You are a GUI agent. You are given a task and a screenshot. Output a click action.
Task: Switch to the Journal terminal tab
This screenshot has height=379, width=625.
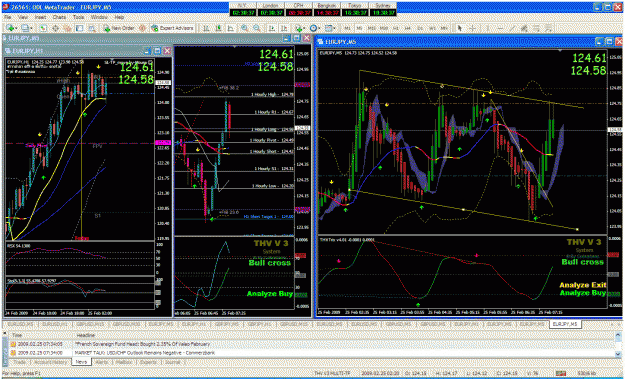172,362
